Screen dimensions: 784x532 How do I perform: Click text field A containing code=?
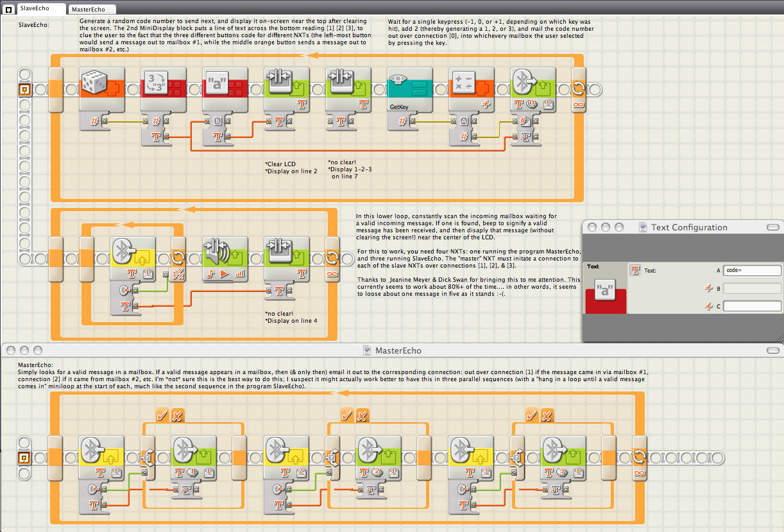pyautogui.click(x=752, y=271)
